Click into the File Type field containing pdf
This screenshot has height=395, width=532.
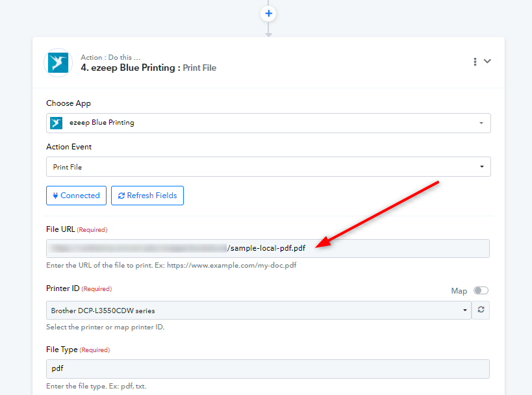tap(268, 369)
